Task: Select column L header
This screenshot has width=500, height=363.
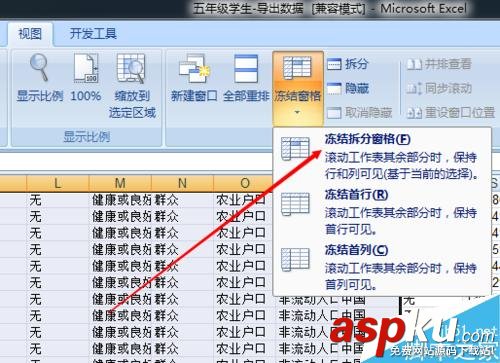Action: click(58, 183)
